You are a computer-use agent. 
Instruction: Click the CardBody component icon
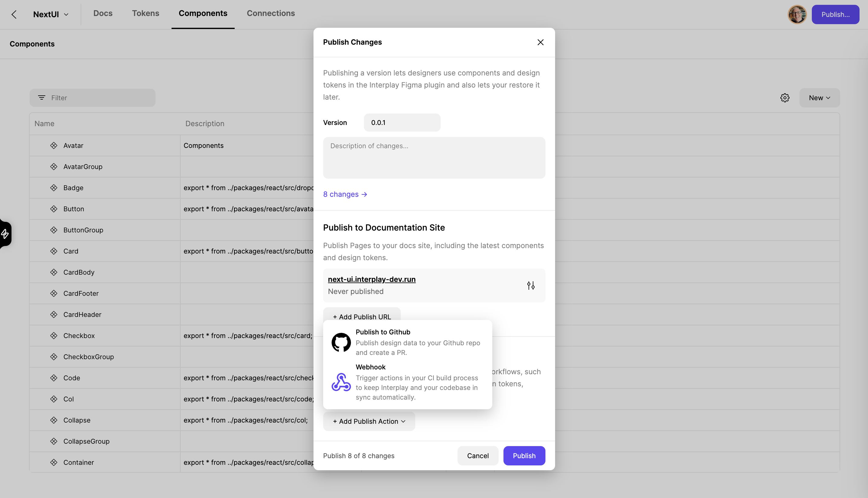coord(54,272)
